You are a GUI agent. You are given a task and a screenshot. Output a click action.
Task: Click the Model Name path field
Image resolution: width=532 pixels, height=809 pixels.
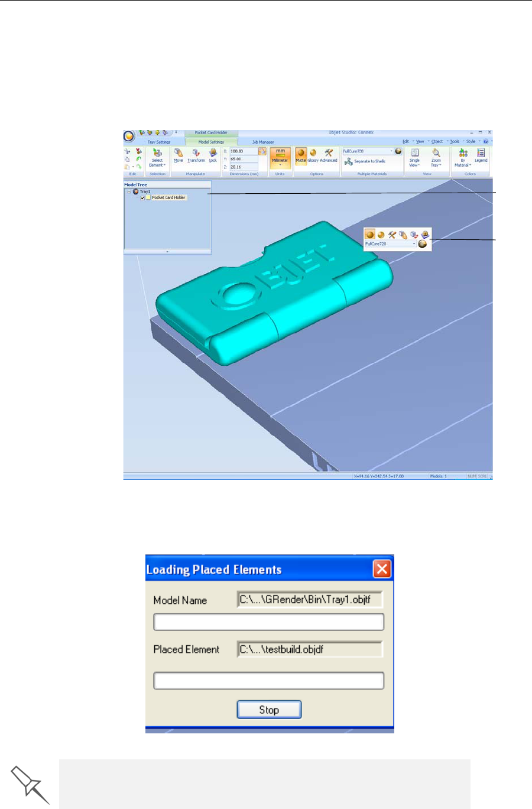click(310, 600)
